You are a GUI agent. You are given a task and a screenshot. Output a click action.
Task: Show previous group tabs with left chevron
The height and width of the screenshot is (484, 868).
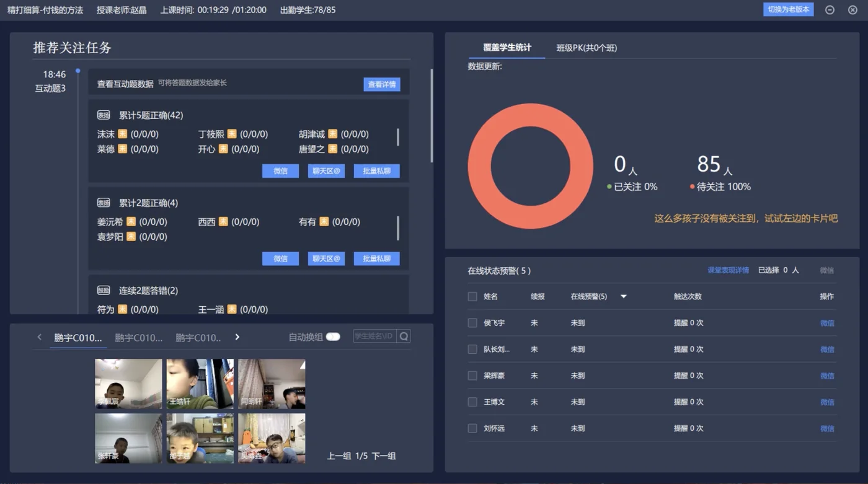pyautogui.click(x=40, y=337)
